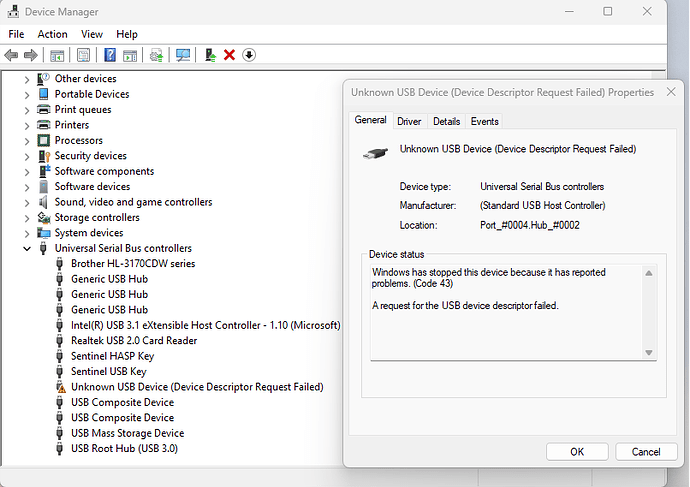690x487 pixels.
Task: Click the Location value Port_#0004.Hub_#0002
Action: (529, 225)
